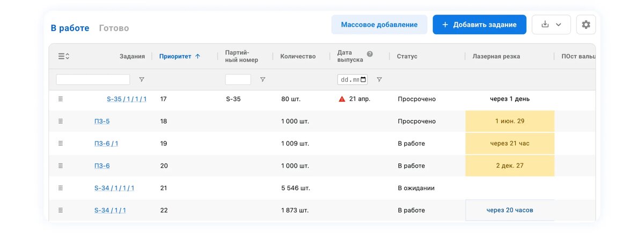Click the filter icon next to Задания search
644x233 pixels.
pyautogui.click(x=142, y=79)
